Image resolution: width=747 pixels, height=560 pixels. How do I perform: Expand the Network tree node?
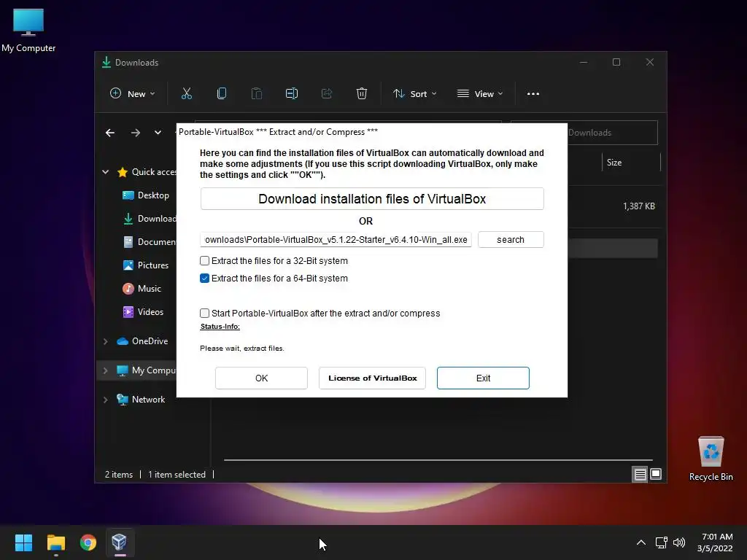[105, 400]
